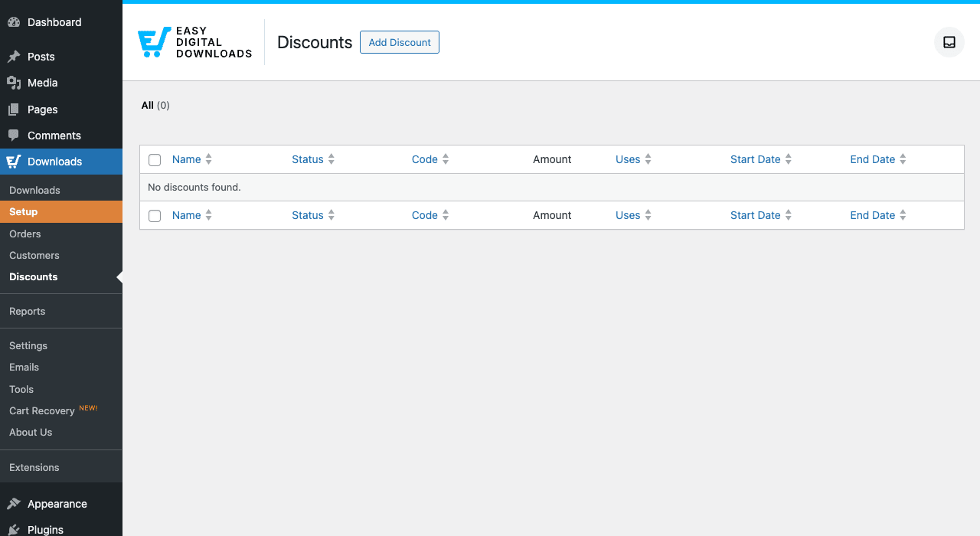Sort by Name arrows in header row
Screen dimensions: 980x536
pos(208,159)
